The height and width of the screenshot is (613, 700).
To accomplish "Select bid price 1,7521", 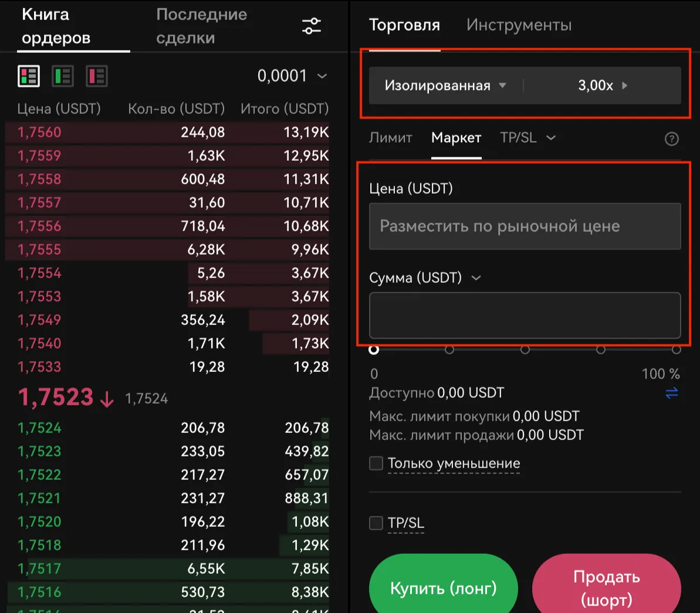I will click(x=39, y=498).
